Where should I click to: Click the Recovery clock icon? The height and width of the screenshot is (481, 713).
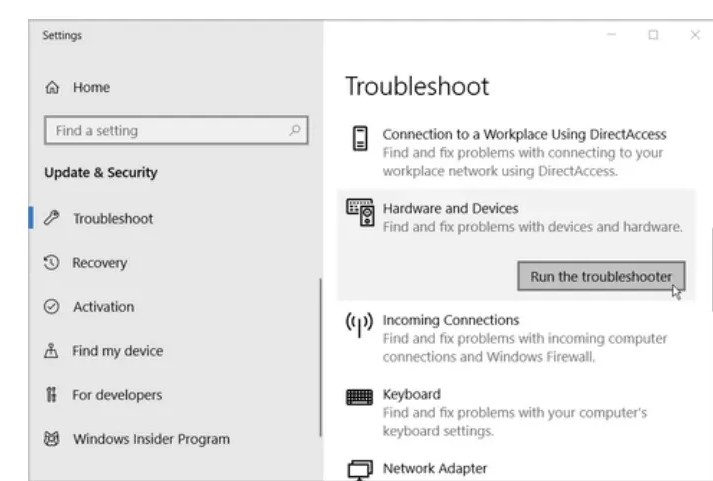51,262
